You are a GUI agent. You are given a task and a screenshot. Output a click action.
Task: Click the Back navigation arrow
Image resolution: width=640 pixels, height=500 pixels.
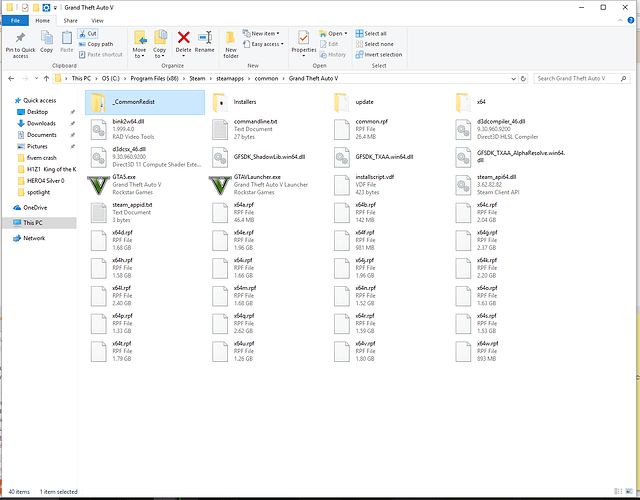(11, 78)
